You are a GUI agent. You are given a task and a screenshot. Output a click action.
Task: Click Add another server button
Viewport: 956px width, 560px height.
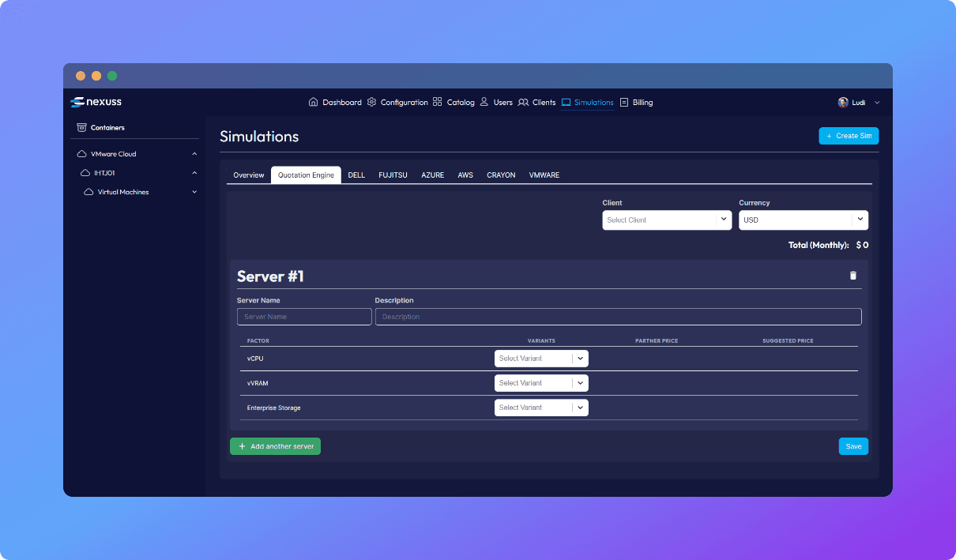point(275,446)
